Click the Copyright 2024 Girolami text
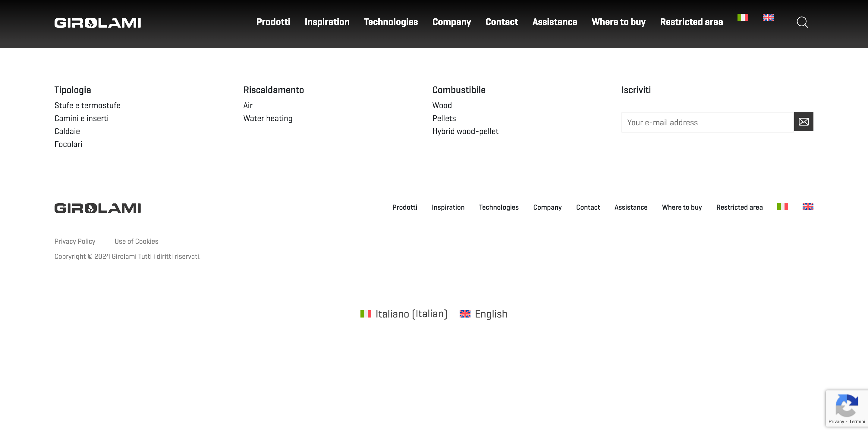Screen dimensions: 868x435 click(127, 257)
